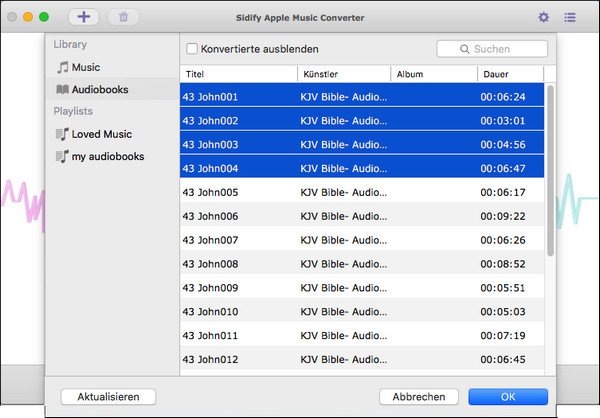Click duration 00:06:24 of John001
The image size is (600, 418).
[503, 97]
